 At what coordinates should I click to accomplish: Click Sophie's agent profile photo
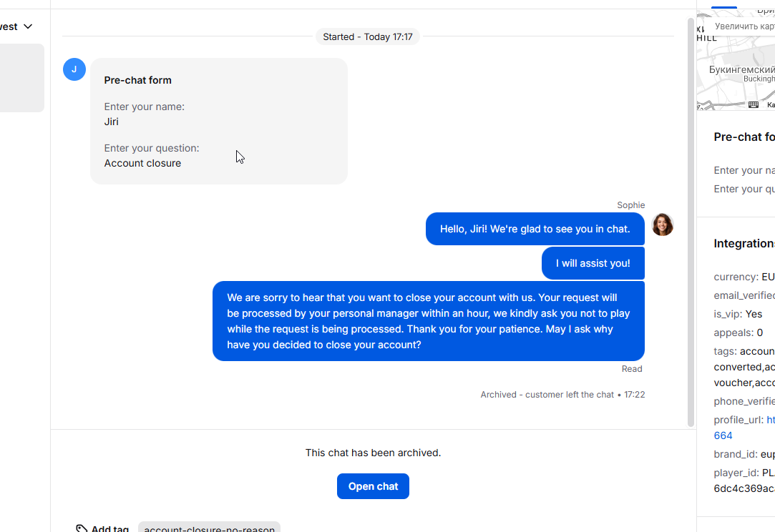[663, 225]
